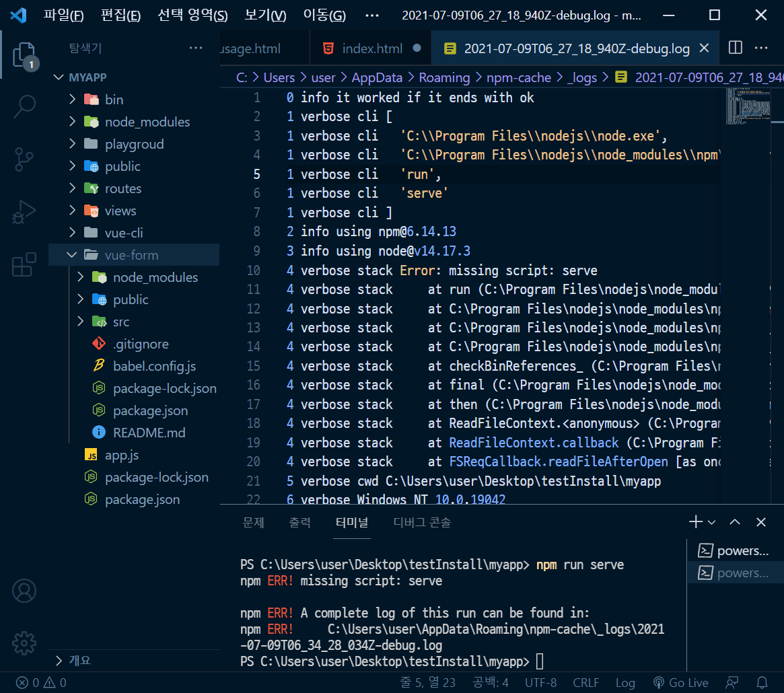This screenshot has width=784, height=693.
Task: Maximize the terminal panel with up chevron
Action: coord(734,522)
